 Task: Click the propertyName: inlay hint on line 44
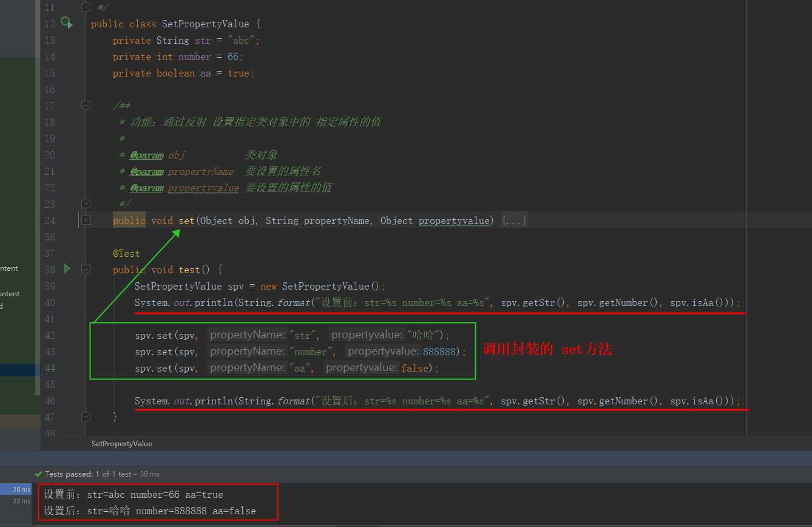pyautogui.click(x=247, y=368)
